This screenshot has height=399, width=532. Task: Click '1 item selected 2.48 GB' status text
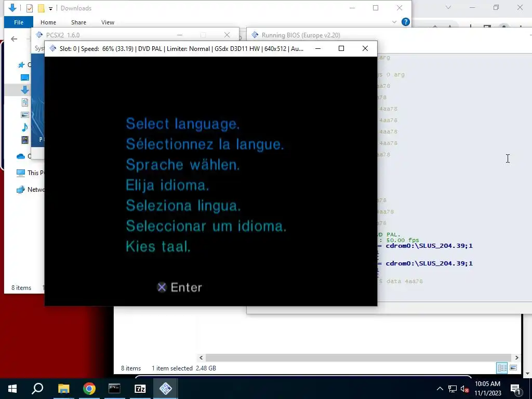(x=183, y=368)
